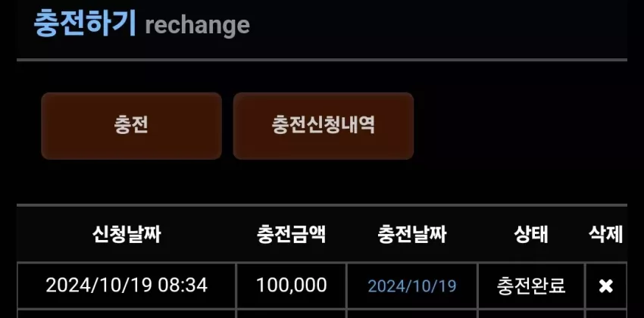Screen dimensions: 644x318
Task: Click the 충전하기 page title
Action: [85, 23]
